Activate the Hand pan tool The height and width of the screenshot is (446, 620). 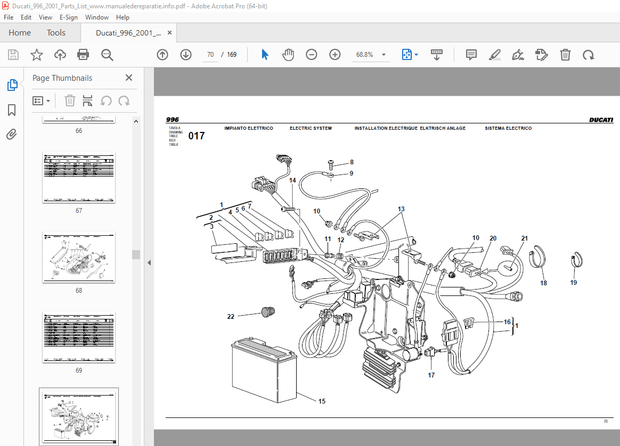[288, 55]
